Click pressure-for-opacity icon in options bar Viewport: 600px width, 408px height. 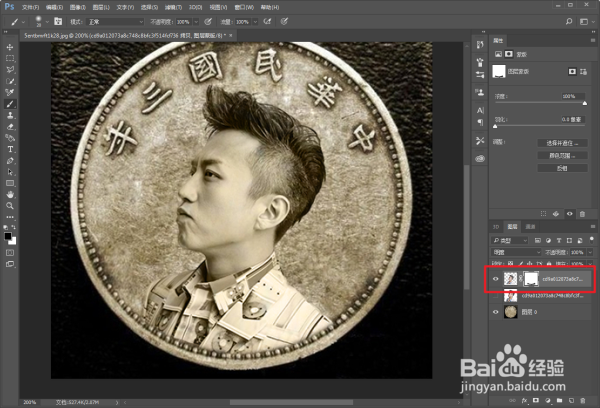pos(208,21)
